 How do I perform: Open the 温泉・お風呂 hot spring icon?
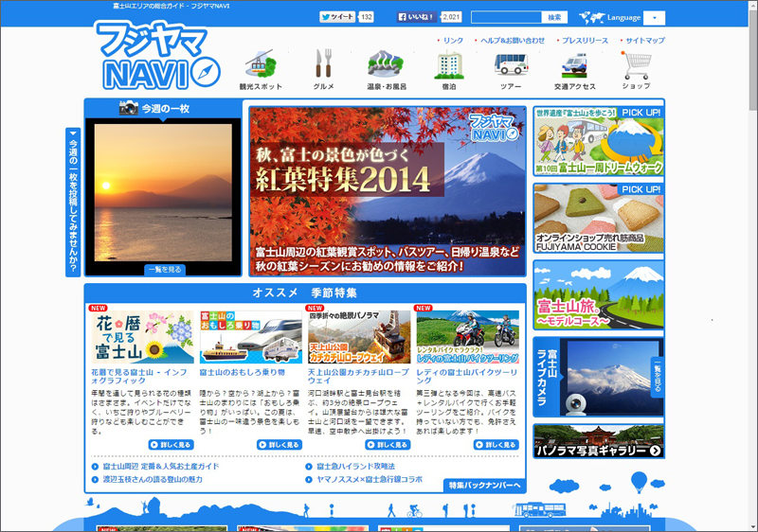coord(386,63)
